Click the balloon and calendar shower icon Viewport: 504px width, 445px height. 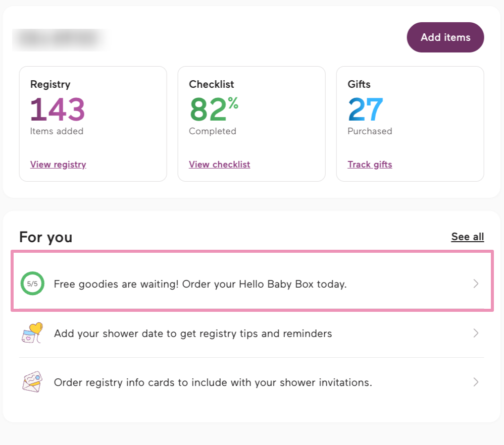(x=32, y=333)
